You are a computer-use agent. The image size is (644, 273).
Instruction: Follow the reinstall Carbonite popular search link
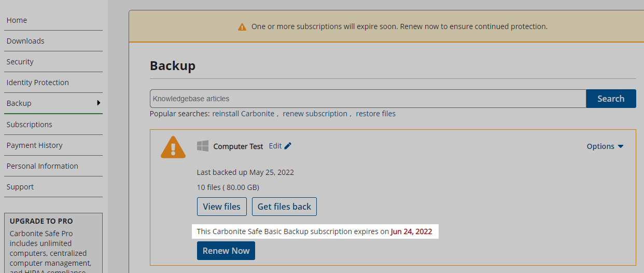tap(243, 114)
